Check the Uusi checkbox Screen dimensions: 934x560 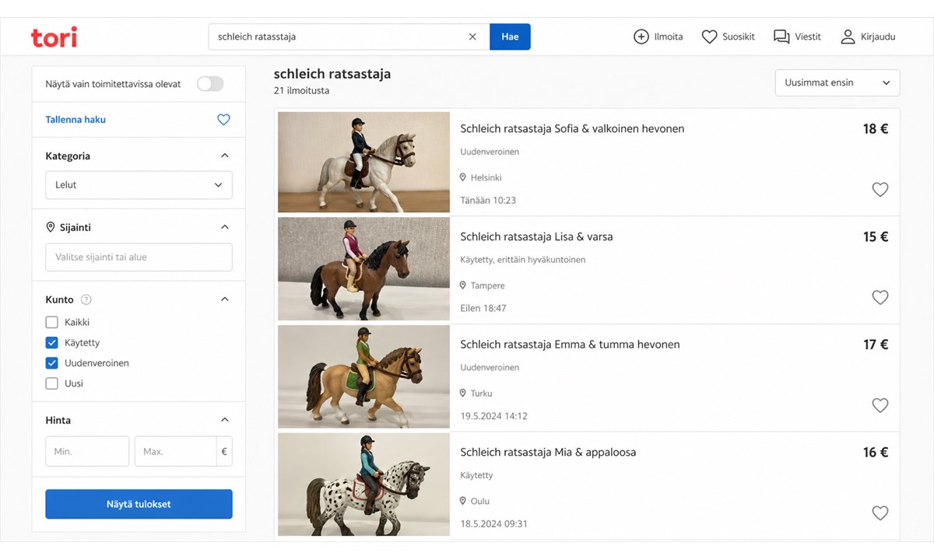point(52,383)
